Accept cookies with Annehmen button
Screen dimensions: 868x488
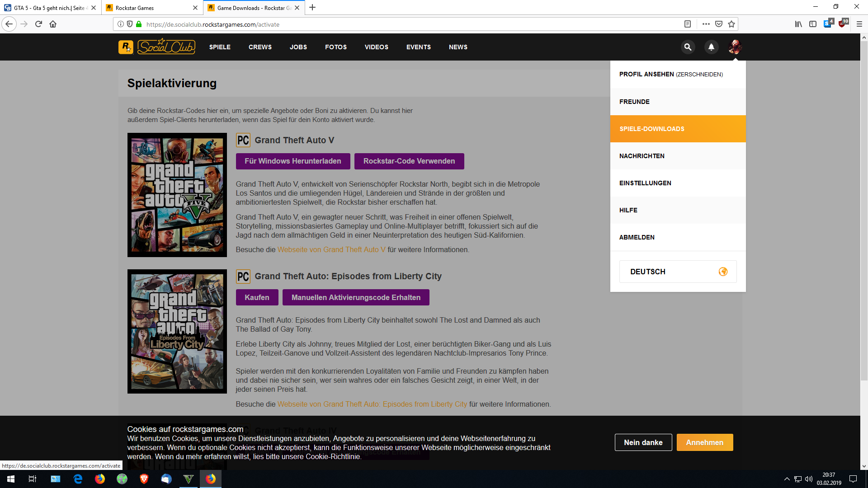(x=704, y=442)
